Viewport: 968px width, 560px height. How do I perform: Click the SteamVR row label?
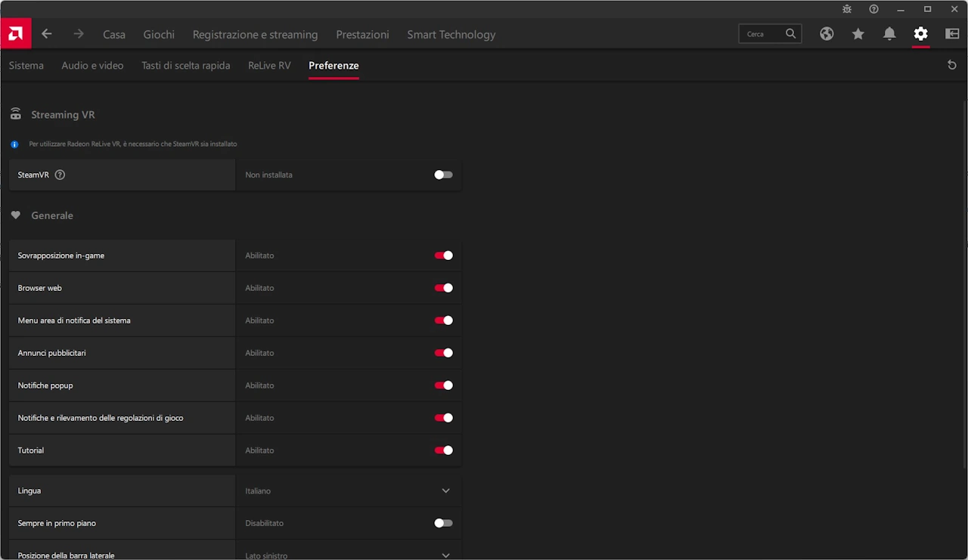pyautogui.click(x=33, y=175)
